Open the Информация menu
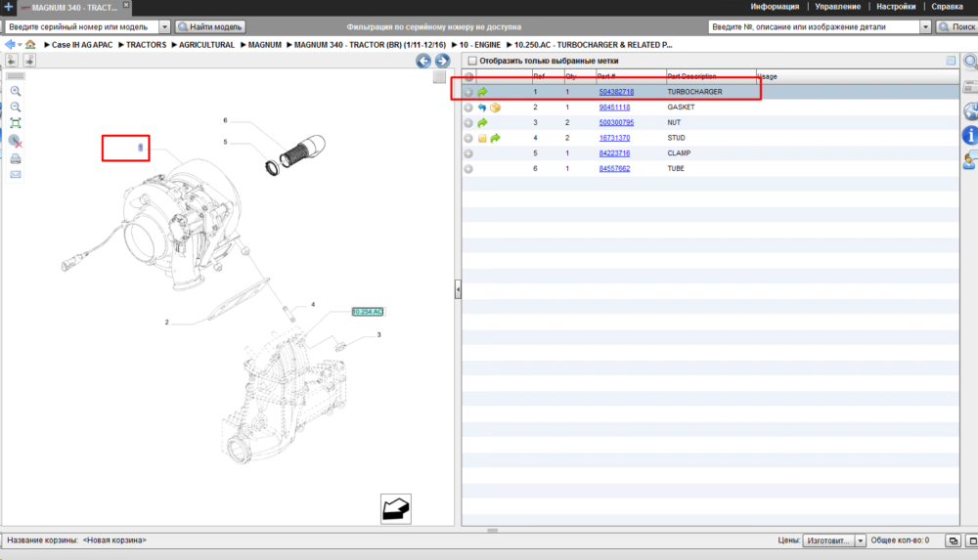 (x=774, y=7)
